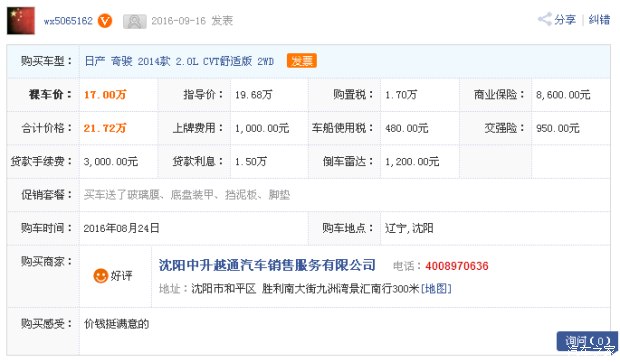The width and height of the screenshot is (620, 362).
Task: Select the vehicle tax 480.00元
Action: point(406,128)
